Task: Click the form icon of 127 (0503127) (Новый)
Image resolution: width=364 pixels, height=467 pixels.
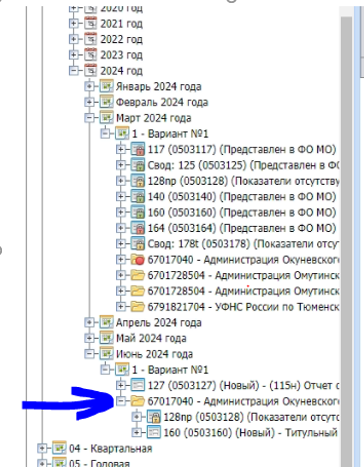Action: point(137,385)
